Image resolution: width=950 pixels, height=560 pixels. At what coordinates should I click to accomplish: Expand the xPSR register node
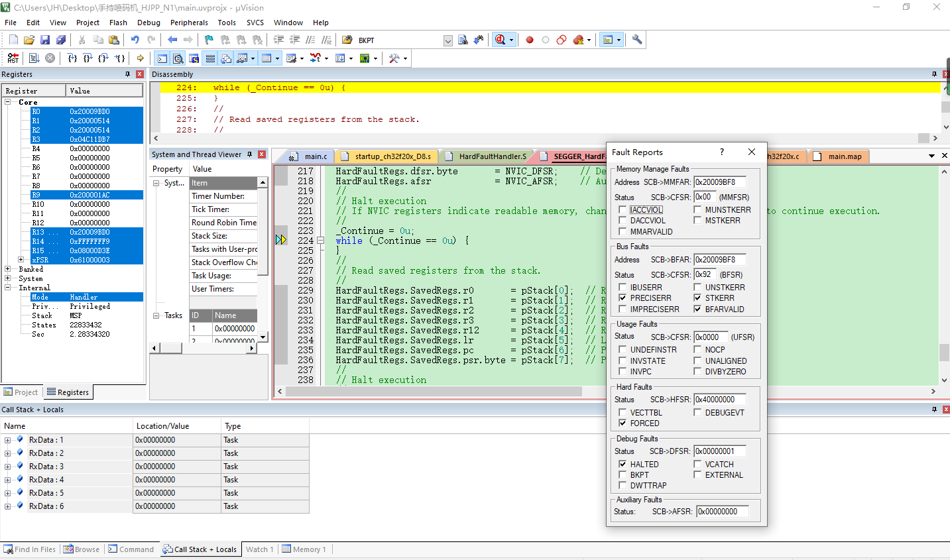(x=21, y=260)
